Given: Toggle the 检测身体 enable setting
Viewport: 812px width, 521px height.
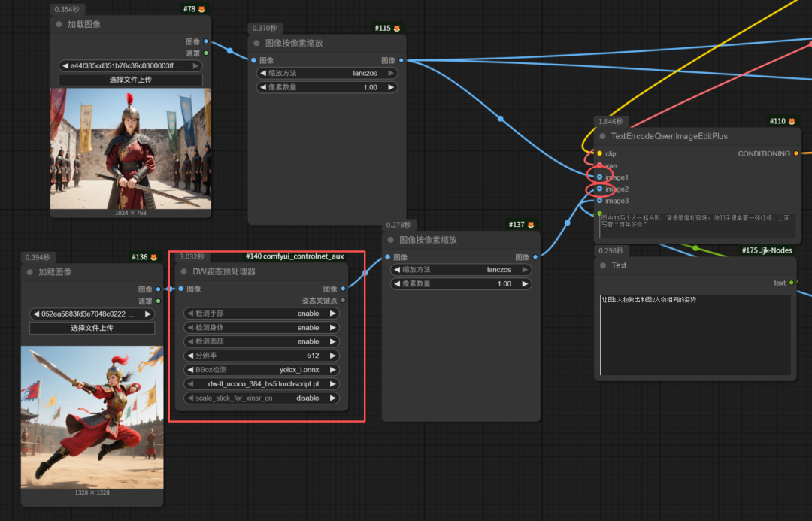Looking at the screenshot, I should [x=262, y=327].
